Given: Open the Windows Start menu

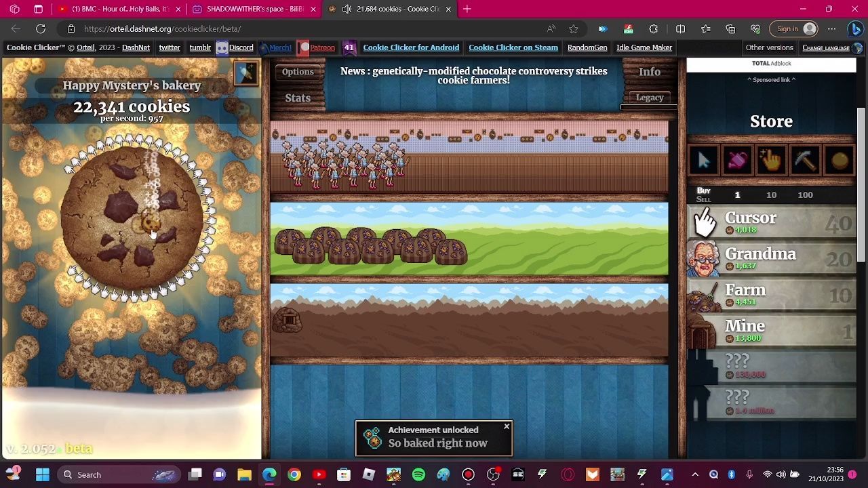Looking at the screenshot, I should click(42, 474).
